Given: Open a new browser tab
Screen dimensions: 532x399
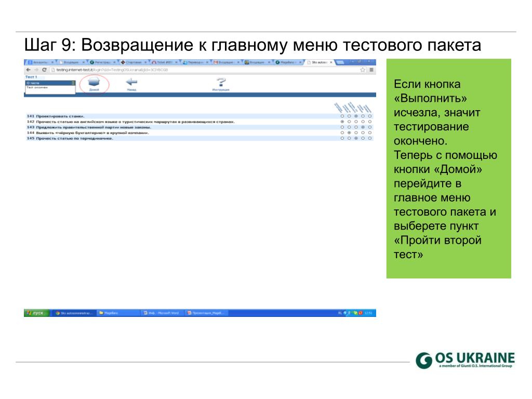Looking at the screenshot, I should (x=340, y=62).
